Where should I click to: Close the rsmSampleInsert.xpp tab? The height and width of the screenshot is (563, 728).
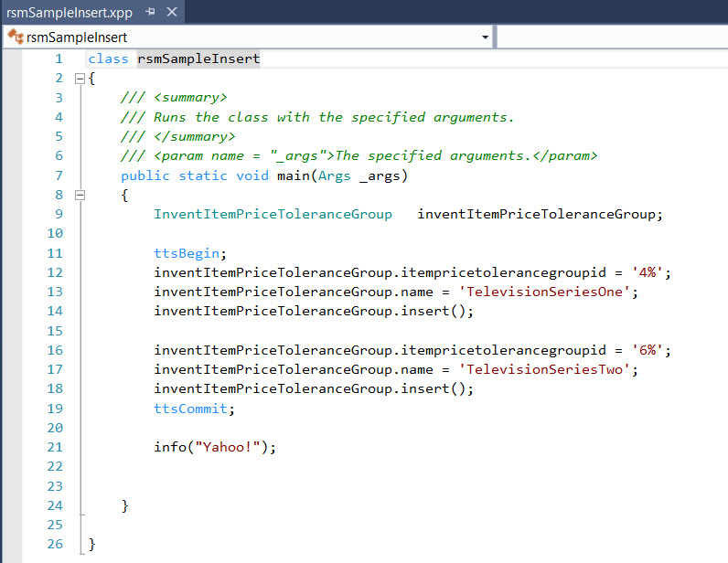click(170, 12)
